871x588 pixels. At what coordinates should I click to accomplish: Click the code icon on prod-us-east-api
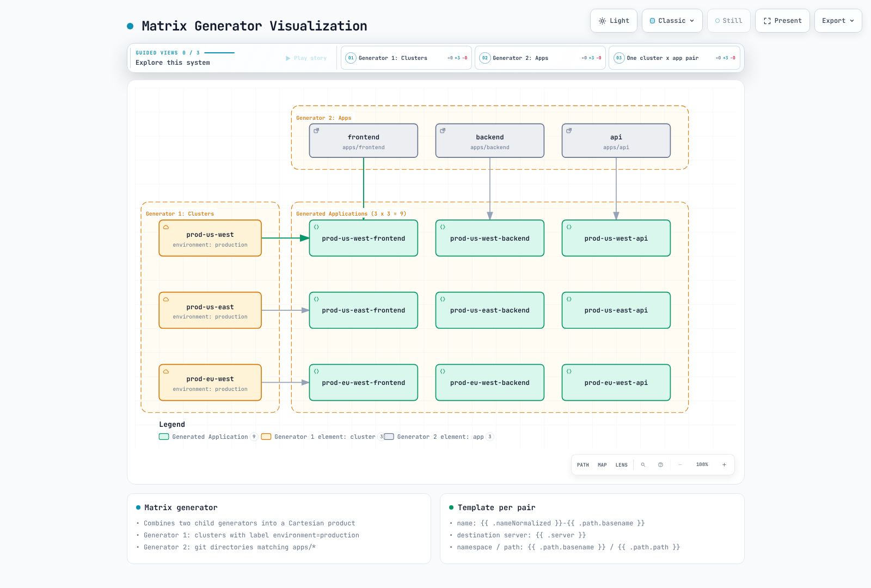569,299
